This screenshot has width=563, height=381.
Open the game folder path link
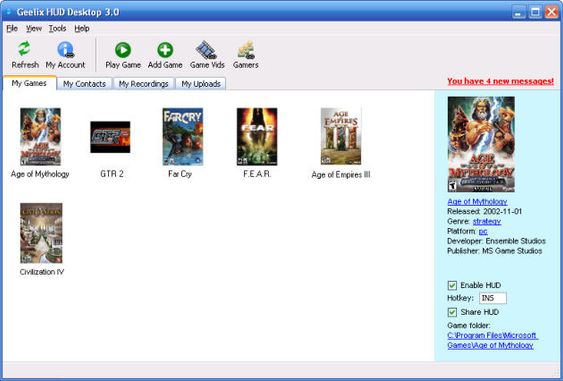click(x=493, y=340)
